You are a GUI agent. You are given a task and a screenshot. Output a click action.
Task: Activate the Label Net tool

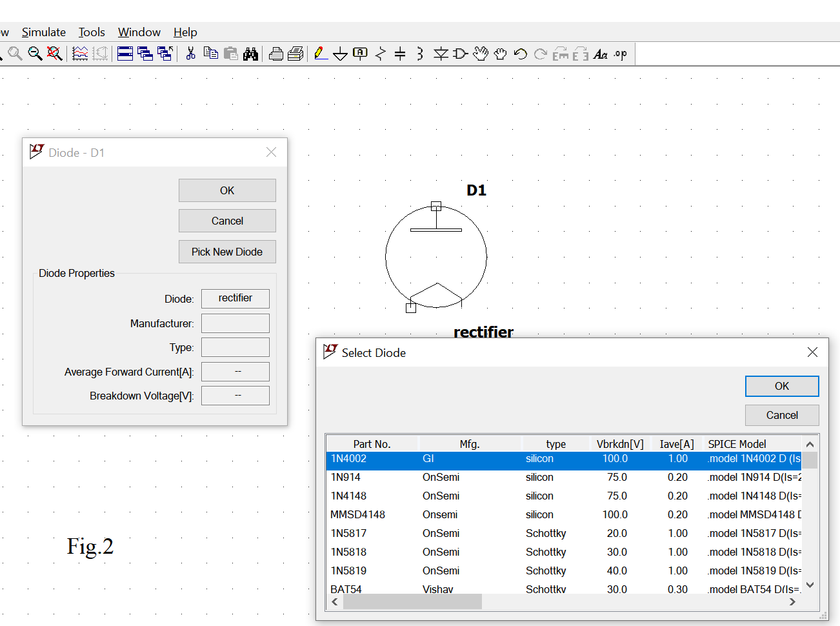coord(360,54)
